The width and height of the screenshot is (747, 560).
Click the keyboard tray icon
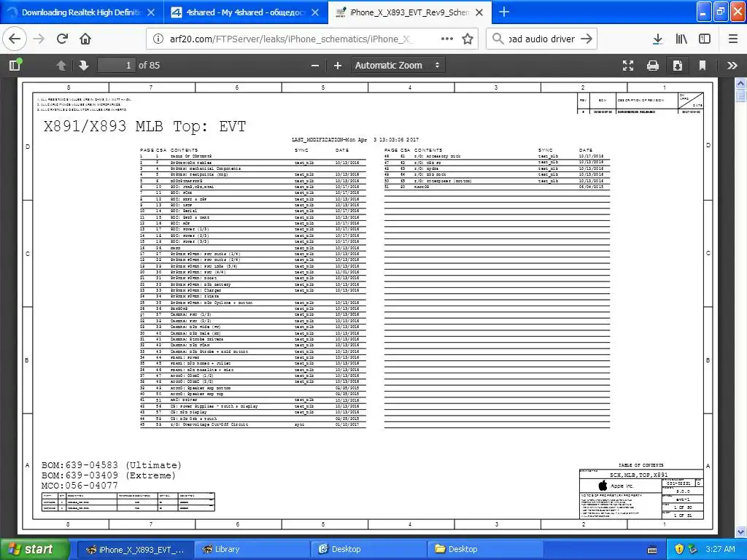[652, 550]
